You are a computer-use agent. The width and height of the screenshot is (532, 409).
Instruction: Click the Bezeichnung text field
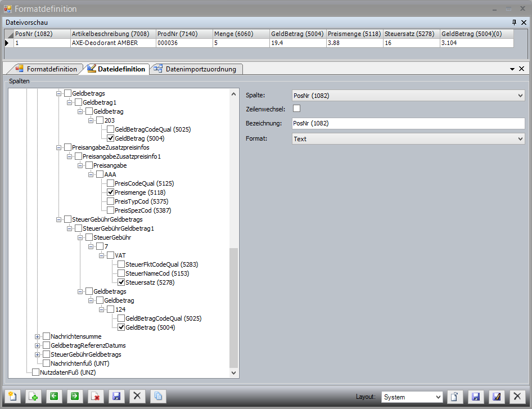pyautogui.click(x=408, y=123)
